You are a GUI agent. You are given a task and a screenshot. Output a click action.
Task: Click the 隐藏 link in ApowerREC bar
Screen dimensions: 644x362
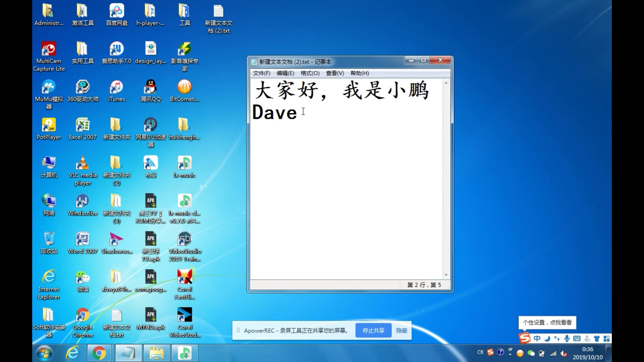click(x=401, y=330)
